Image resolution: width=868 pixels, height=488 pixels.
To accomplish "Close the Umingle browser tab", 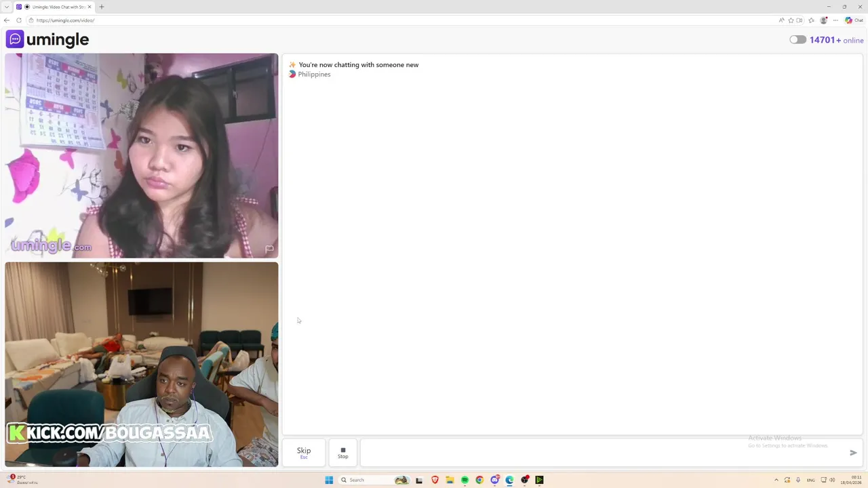I will point(90,7).
